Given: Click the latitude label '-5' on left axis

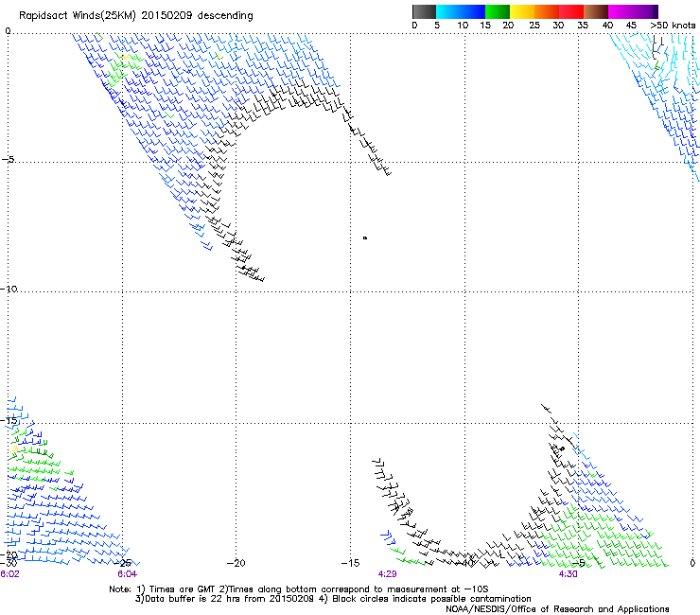Looking at the screenshot, I should pyautogui.click(x=8, y=160).
